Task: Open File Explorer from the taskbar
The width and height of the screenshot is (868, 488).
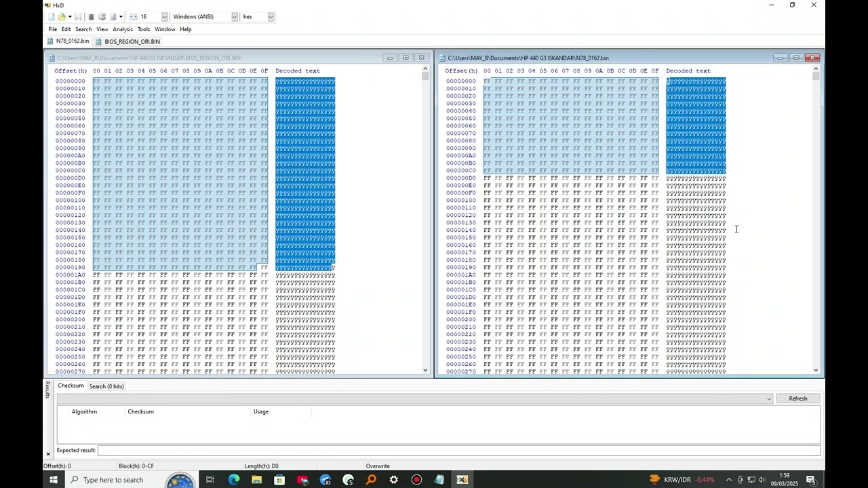Action: (x=256, y=480)
